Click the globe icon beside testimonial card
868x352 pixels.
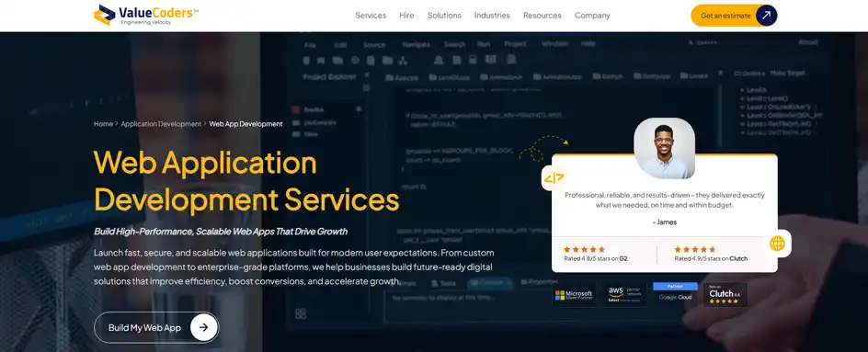(778, 243)
